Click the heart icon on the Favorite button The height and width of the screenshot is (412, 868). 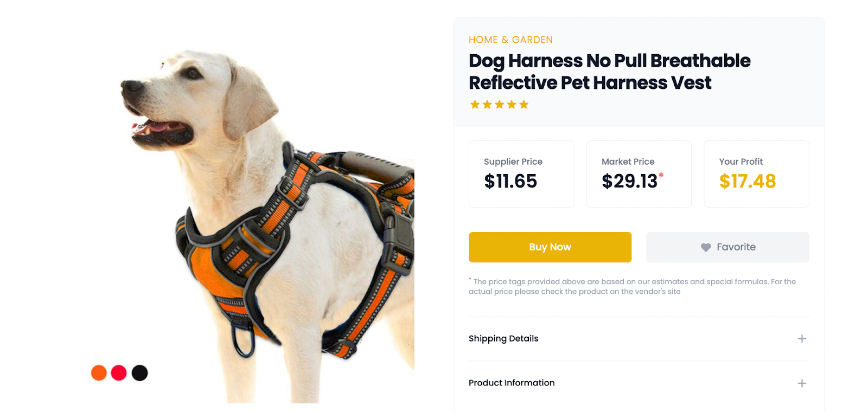706,247
